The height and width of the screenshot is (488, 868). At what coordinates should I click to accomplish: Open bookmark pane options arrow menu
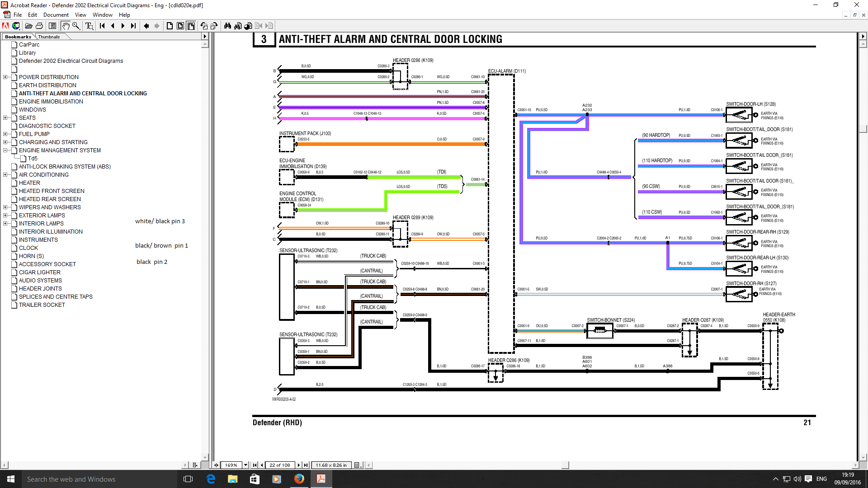205,36
